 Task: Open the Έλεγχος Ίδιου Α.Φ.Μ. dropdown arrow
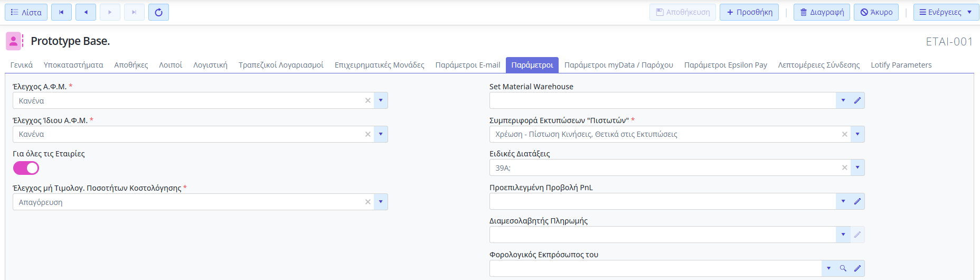pyautogui.click(x=381, y=134)
